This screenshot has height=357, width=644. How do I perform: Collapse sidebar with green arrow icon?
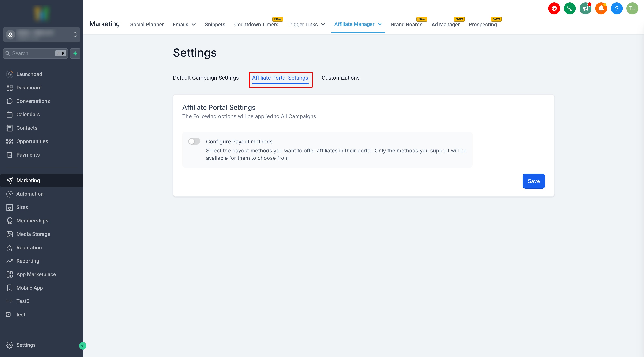point(83,345)
